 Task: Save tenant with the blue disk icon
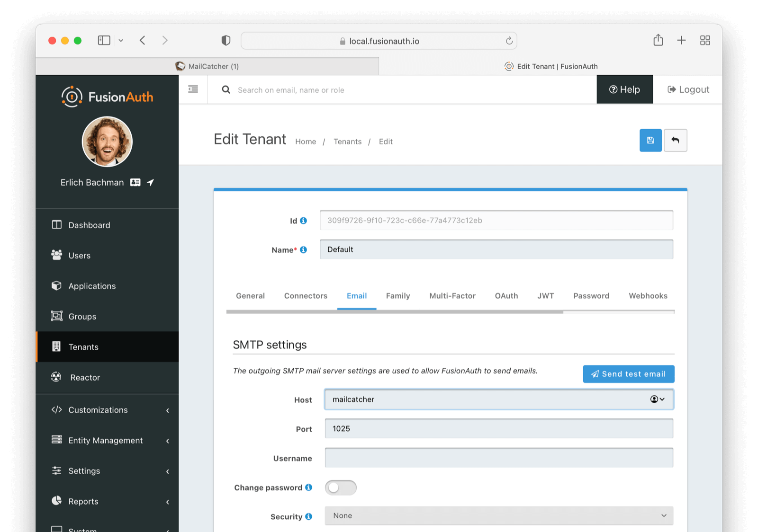pyautogui.click(x=650, y=140)
